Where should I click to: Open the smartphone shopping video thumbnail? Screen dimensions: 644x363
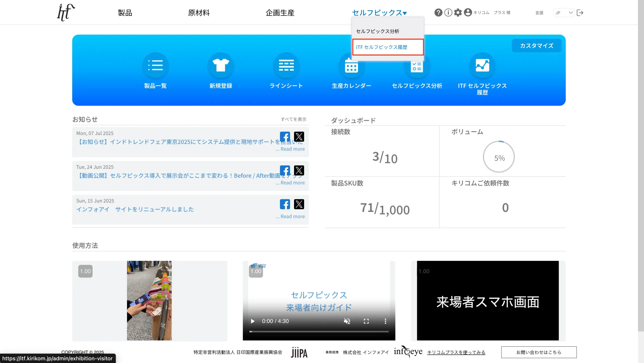149,301
